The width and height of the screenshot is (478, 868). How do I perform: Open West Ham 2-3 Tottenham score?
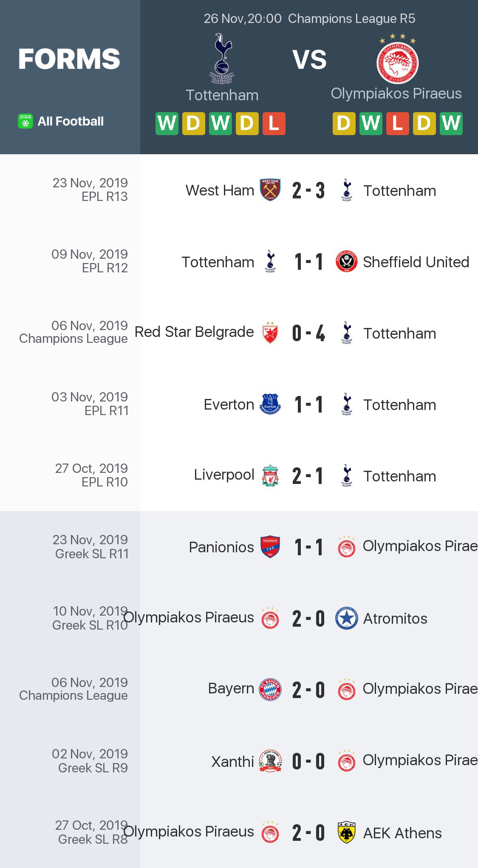click(x=308, y=190)
